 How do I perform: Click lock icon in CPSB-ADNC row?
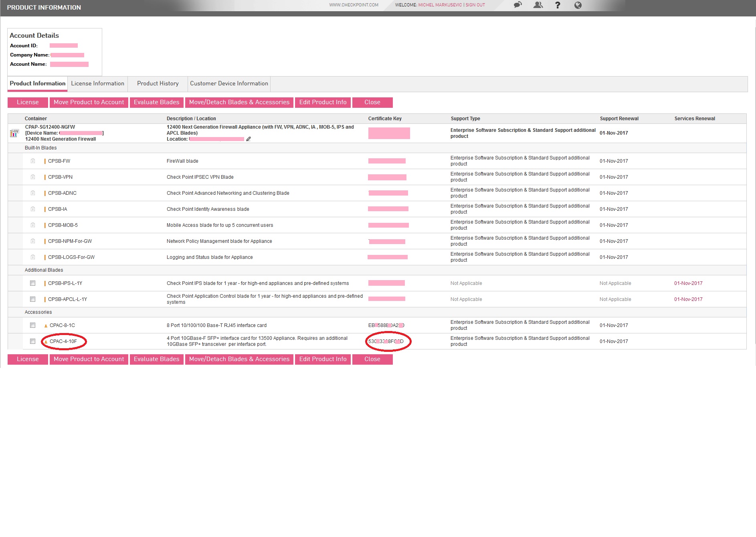(x=33, y=193)
